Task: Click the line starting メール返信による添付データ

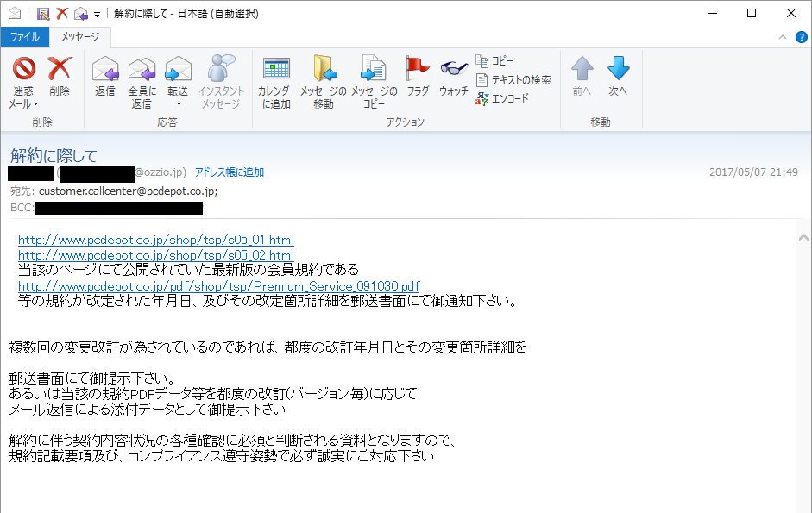Action: (147, 410)
